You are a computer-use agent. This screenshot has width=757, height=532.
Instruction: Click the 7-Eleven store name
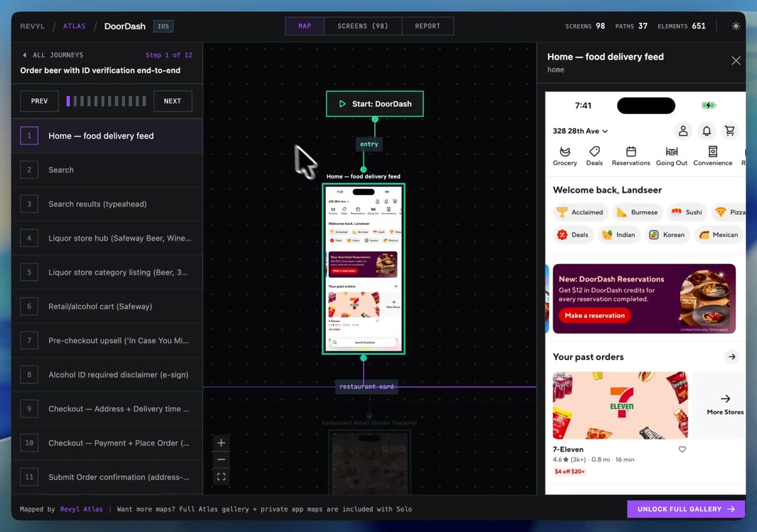coord(568,449)
